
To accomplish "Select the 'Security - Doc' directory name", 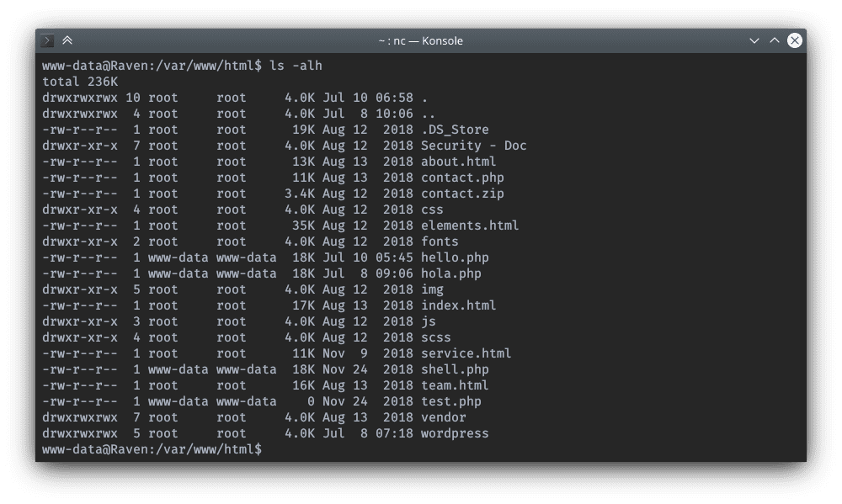I will pyautogui.click(x=473, y=146).
